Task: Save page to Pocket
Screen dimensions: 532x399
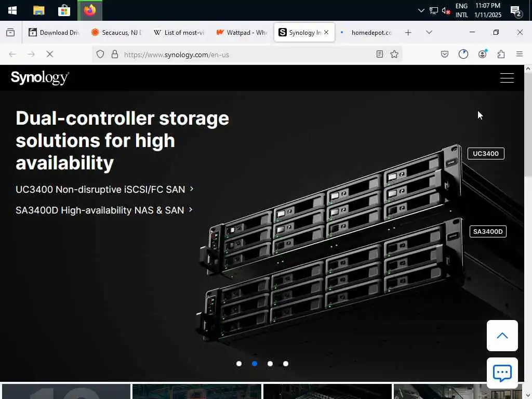Action: tap(445, 54)
